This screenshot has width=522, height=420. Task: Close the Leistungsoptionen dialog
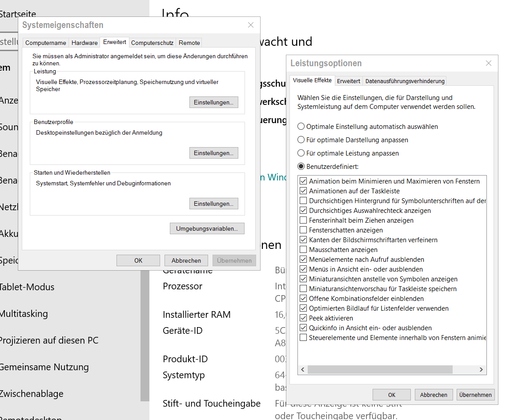click(x=488, y=63)
